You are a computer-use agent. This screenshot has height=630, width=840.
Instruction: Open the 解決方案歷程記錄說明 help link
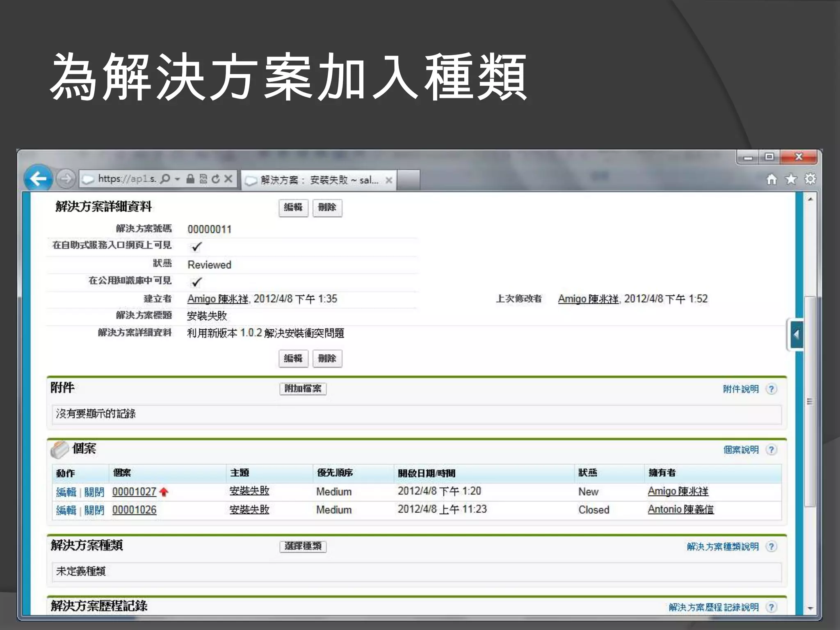click(x=714, y=607)
